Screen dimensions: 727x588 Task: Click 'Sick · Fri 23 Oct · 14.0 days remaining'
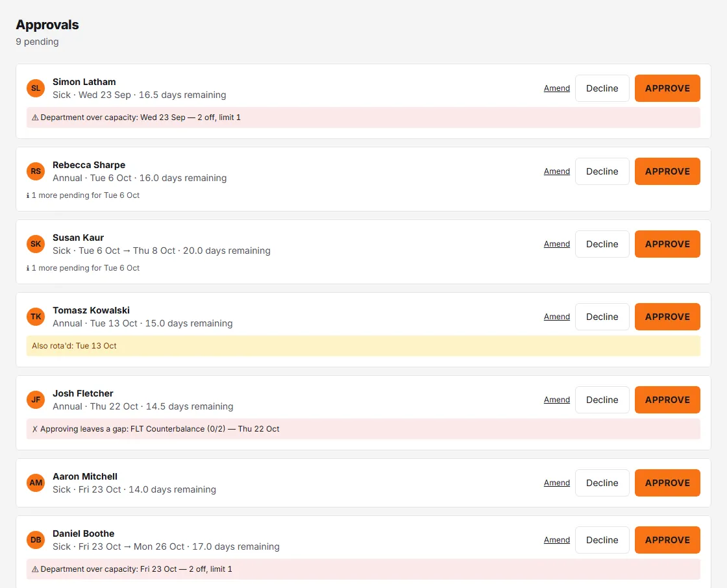(134, 489)
